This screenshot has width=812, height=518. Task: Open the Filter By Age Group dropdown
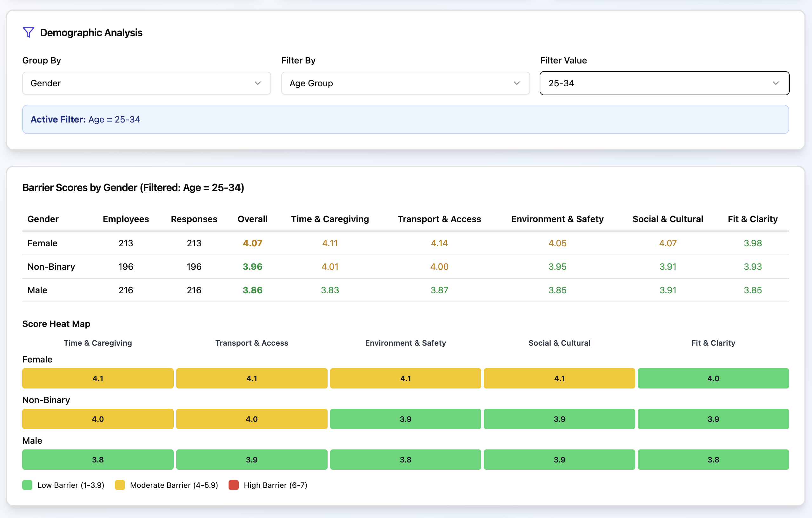(x=405, y=83)
